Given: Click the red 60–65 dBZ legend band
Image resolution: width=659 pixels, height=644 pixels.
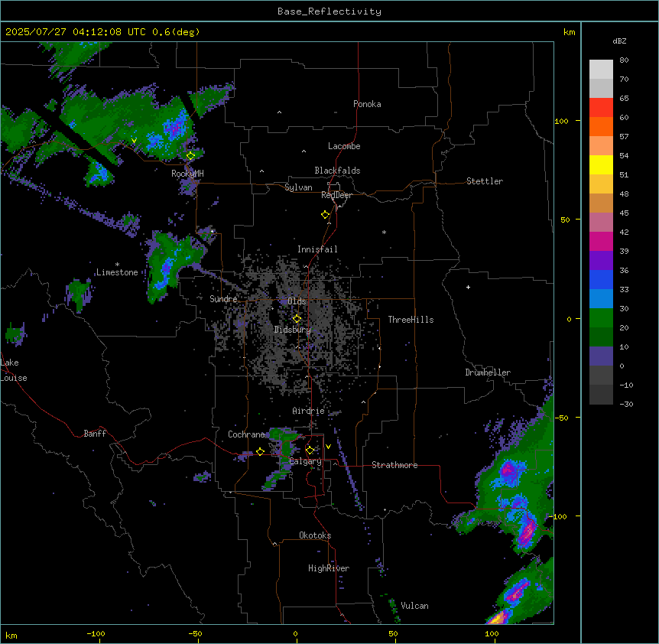Looking at the screenshot, I should click(601, 108).
